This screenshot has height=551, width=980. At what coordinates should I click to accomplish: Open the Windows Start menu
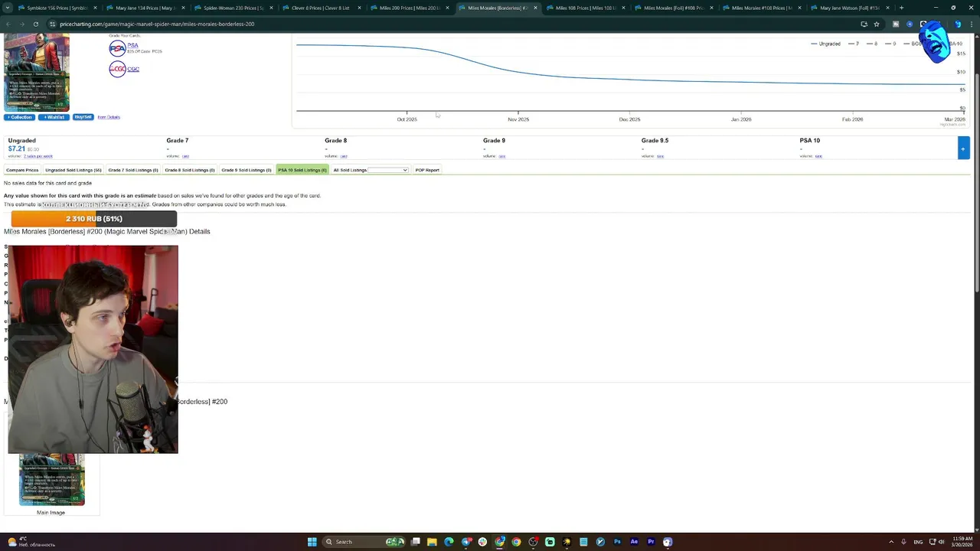click(x=312, y=542)
